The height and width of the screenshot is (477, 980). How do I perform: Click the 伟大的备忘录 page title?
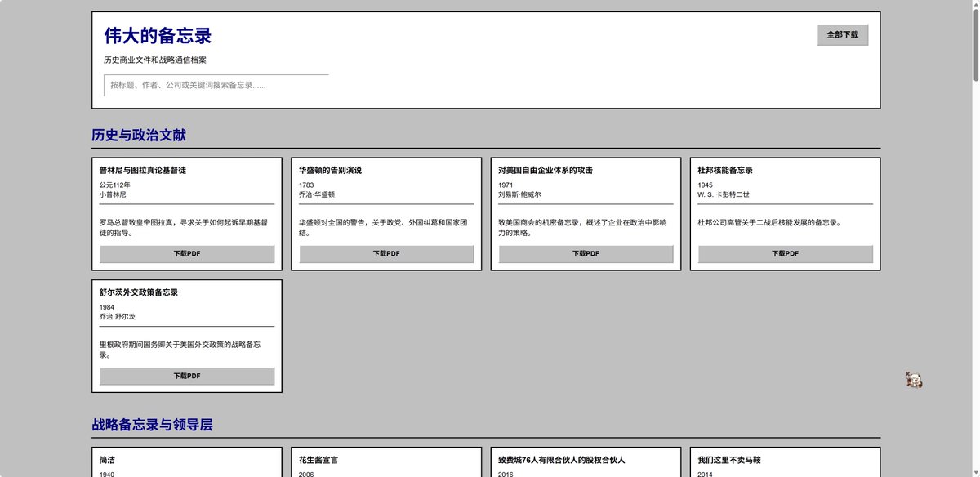(158, 36)
